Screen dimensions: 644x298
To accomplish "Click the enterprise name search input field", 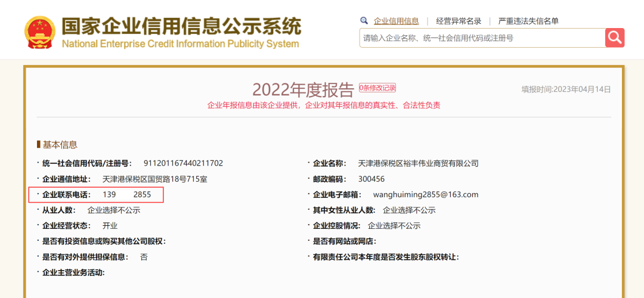I will (482, 38).
